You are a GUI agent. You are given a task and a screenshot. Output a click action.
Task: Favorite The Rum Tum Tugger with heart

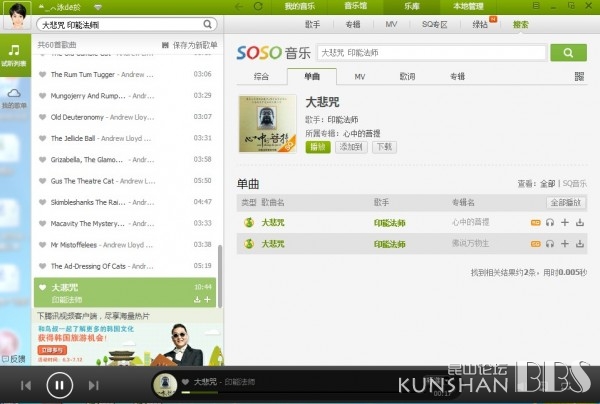click(42, 74)
